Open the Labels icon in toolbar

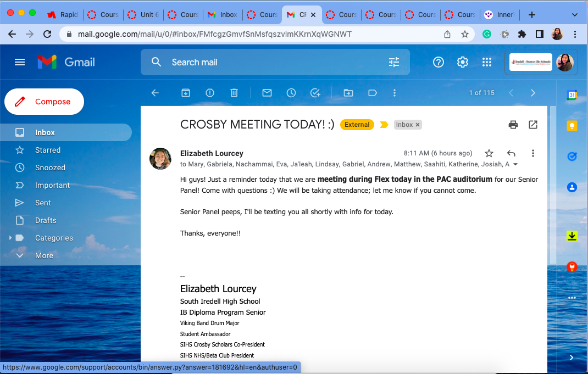(373, 93)
